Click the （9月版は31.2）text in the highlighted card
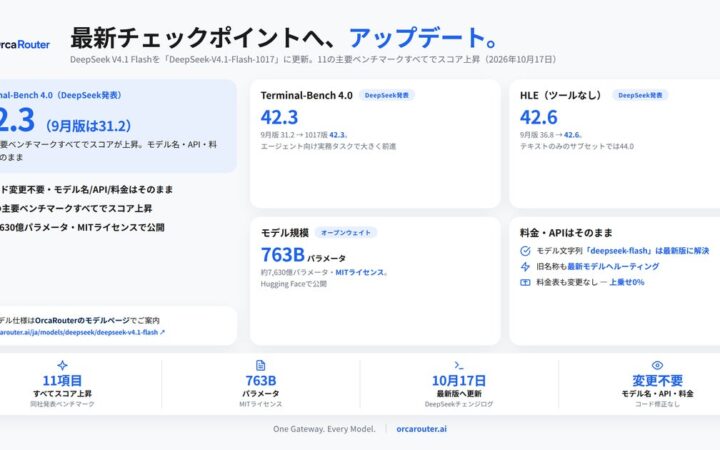Screen dimensions: 720x450 (88, 126)
